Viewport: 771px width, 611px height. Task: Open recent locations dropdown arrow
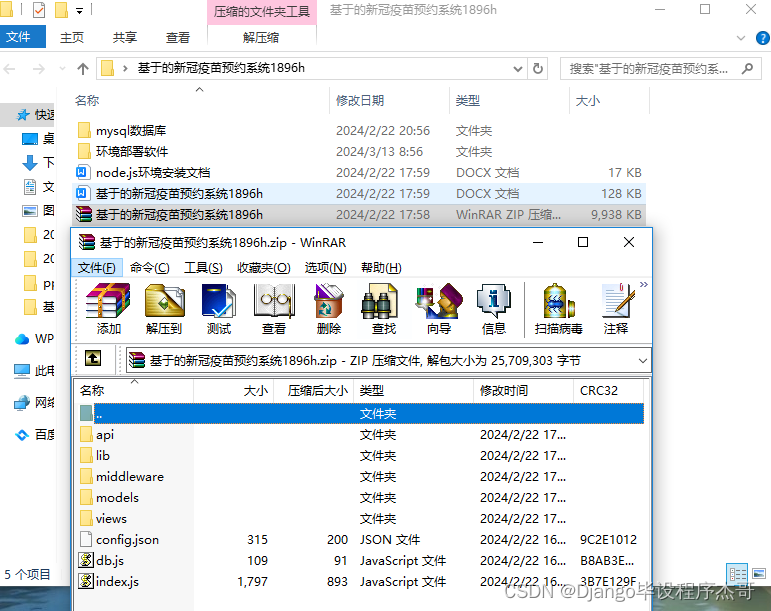coord(62,69)
